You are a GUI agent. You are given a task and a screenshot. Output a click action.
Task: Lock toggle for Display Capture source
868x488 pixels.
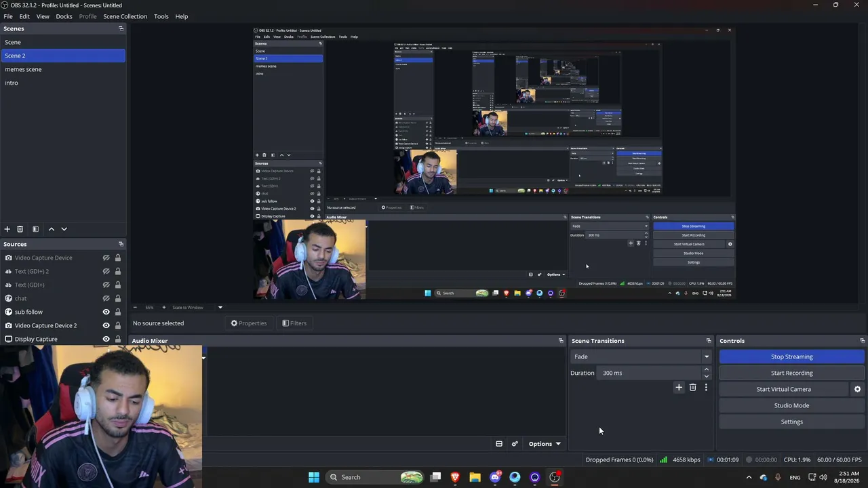pos(118,339)
